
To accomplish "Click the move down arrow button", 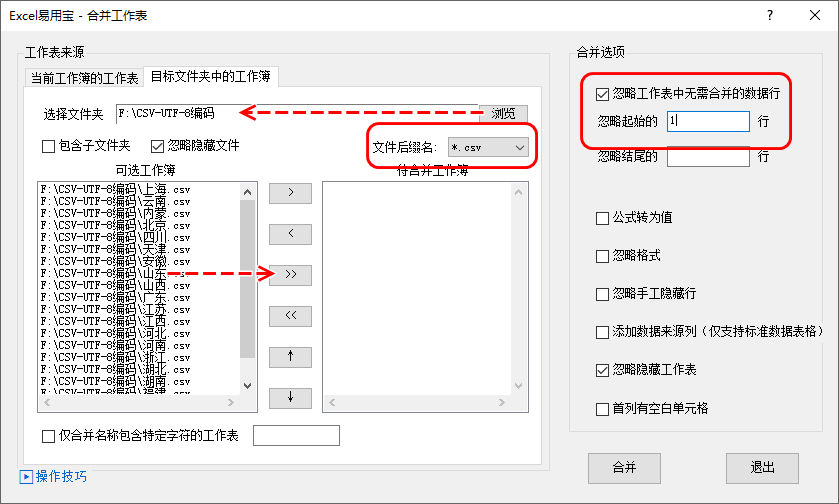I will [x=290, y=397].
